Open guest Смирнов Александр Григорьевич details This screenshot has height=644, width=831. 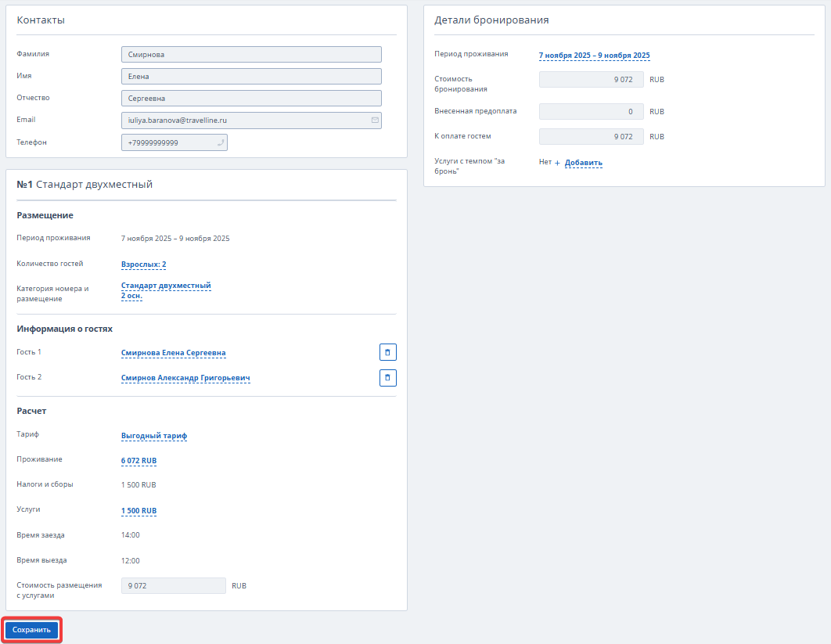[x=185, y=378]
